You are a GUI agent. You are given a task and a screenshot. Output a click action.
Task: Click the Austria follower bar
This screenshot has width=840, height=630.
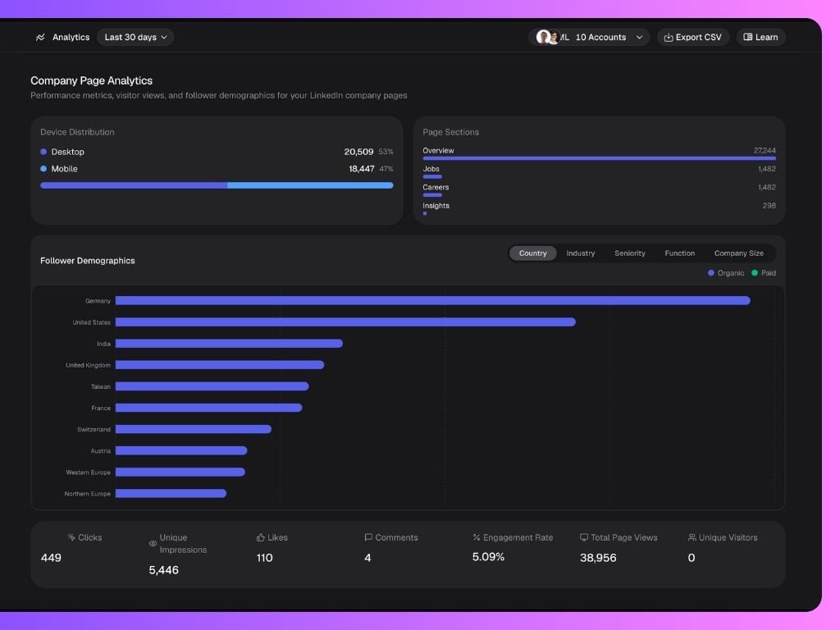coord(181,450)
